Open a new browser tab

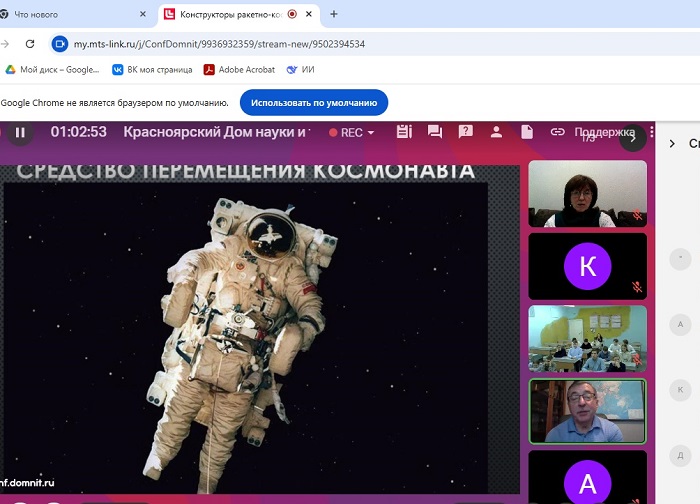tap(334, 14)
